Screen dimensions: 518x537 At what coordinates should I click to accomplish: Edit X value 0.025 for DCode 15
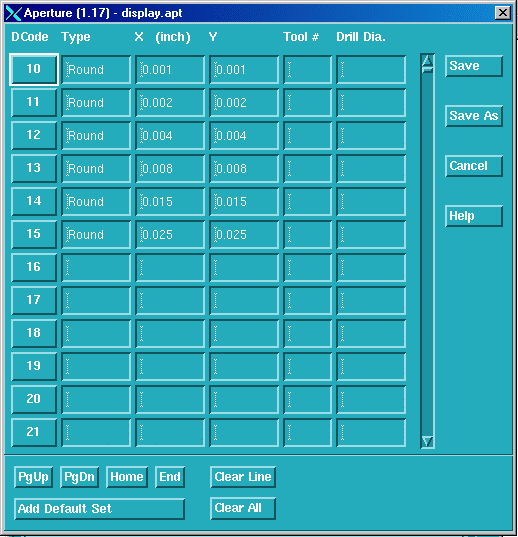click(x=170, y=235)
